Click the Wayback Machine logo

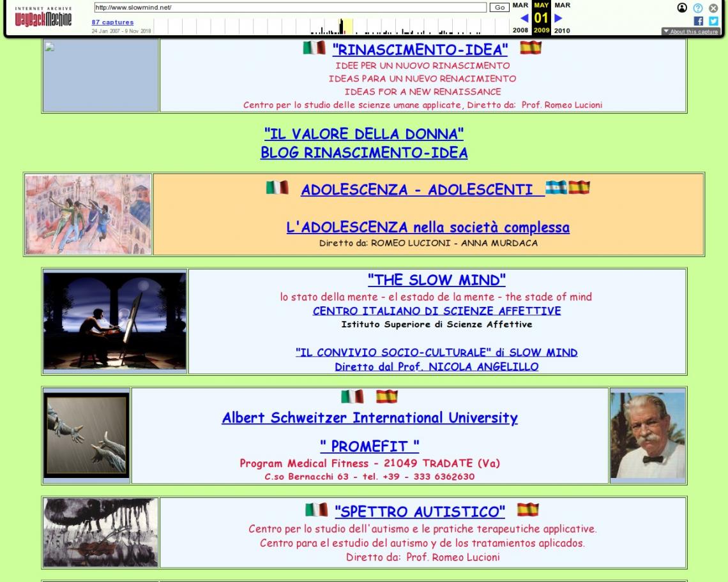point(43,17)
